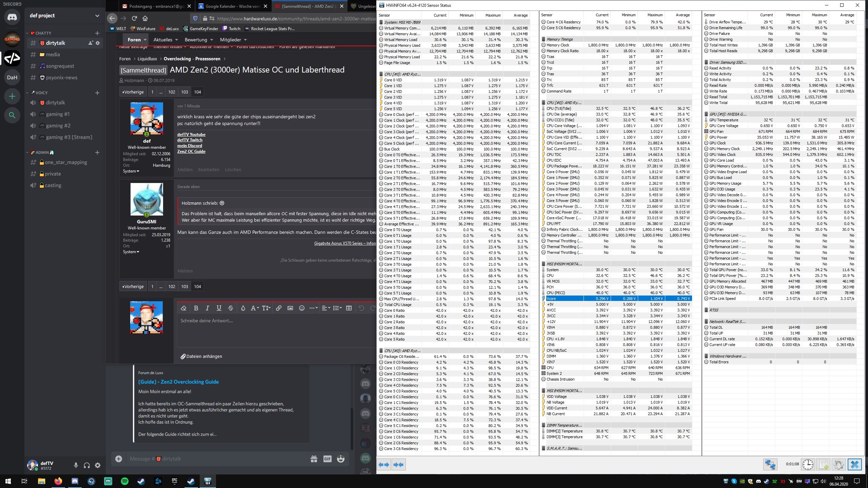Expand the def project server dropdown
868x488 pixels.
point(97,16)
